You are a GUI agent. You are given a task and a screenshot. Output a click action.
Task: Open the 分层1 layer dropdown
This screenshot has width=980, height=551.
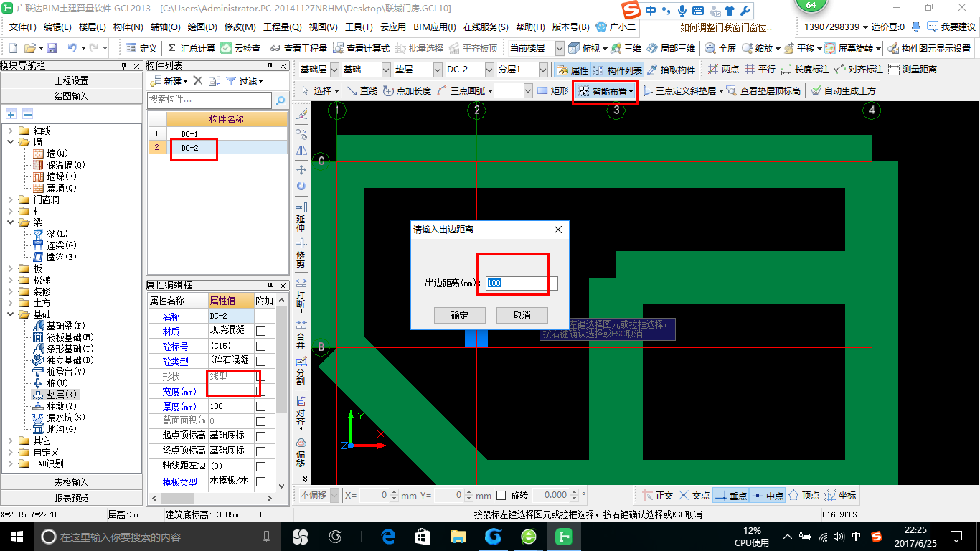click(x=542, y=70)
